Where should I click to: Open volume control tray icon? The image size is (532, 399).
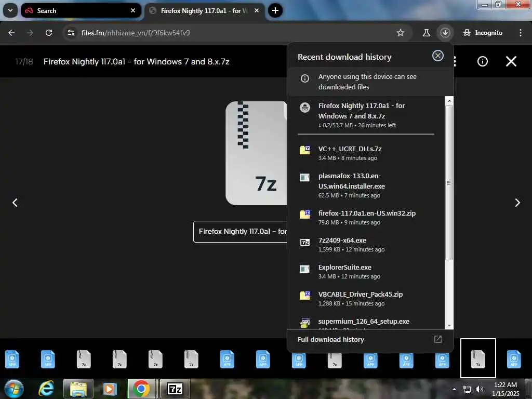[479, 389]
